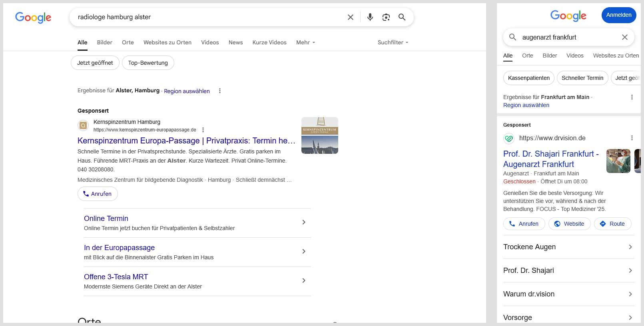The width and height of the screenshot is (644, 326).
Task: Open Websites zu Orten tab in desktop results
Action: point(167,42)
